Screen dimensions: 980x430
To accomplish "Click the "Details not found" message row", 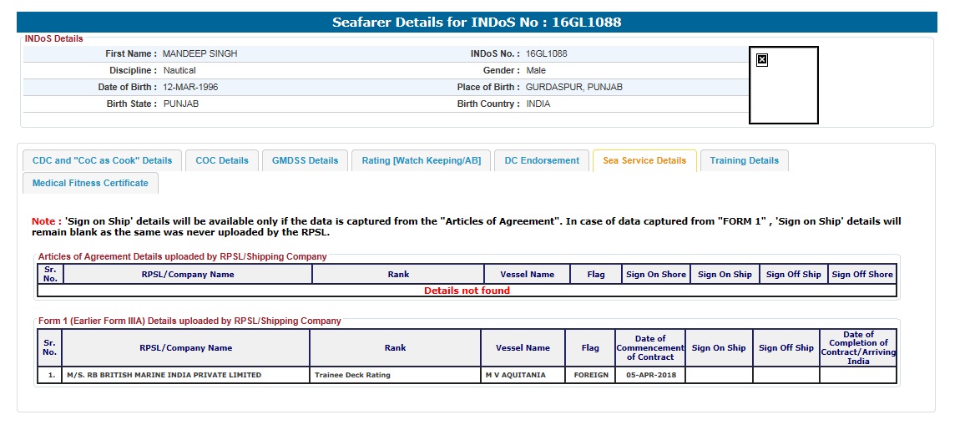I will point(467,291).
